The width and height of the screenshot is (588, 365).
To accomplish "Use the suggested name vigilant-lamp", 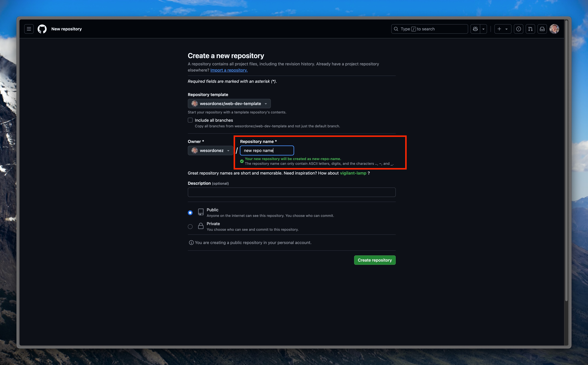I will (x=353, y=173).
